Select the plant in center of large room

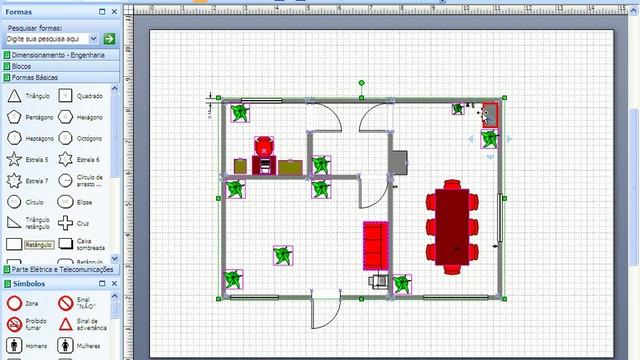(283, 256)
